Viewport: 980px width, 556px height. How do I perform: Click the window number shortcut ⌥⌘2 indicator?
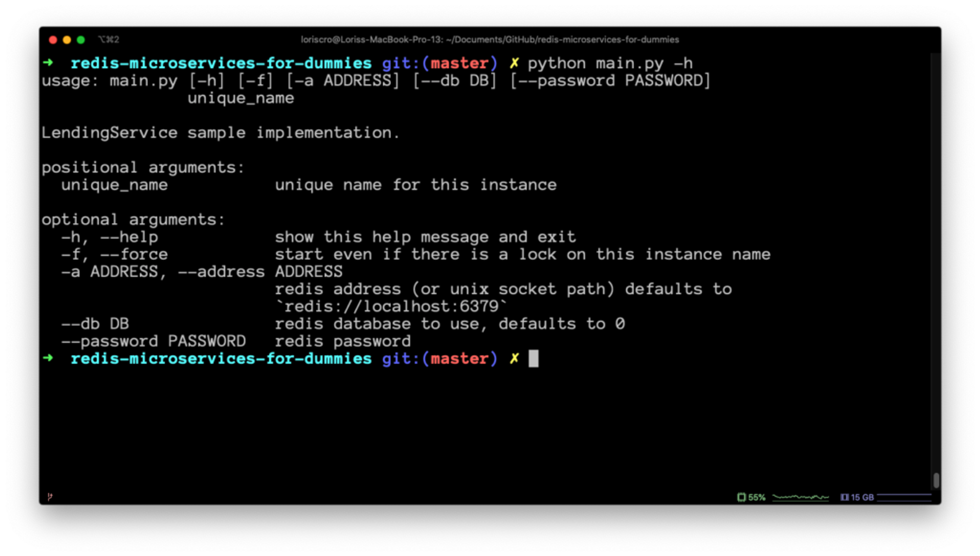109,39
